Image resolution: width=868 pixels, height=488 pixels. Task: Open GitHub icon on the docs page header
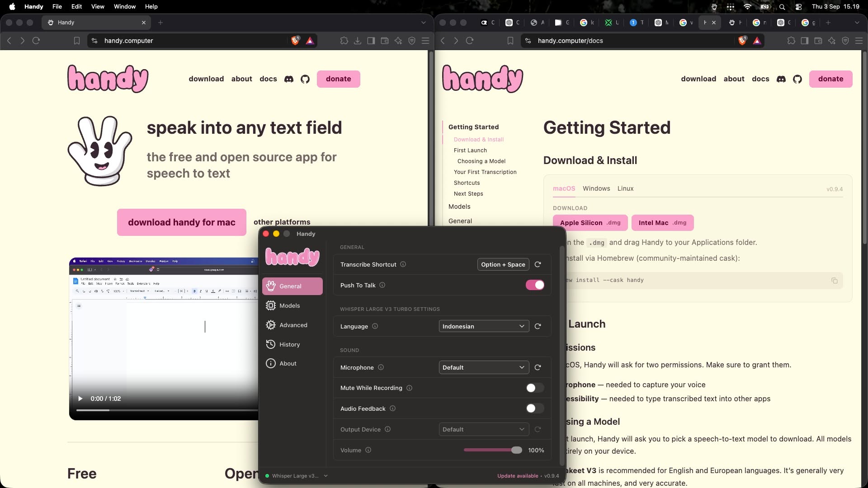(x=797, y=79)
